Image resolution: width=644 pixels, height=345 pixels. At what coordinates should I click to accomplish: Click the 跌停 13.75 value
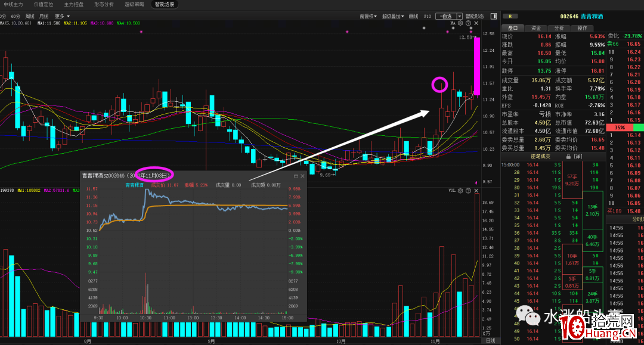(x=544, y=71)
